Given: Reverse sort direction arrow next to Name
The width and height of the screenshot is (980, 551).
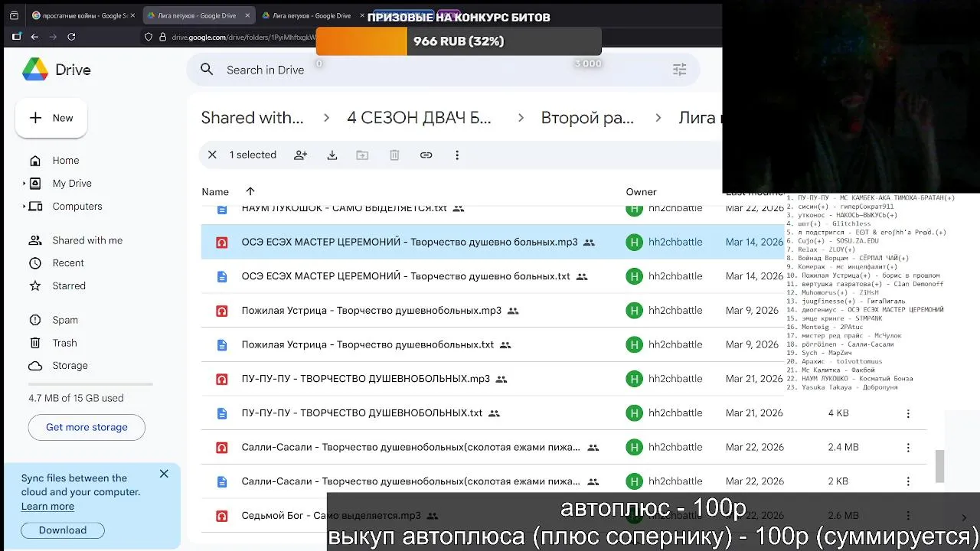Looking at the screenshot, I should click(x=250, y=191).
